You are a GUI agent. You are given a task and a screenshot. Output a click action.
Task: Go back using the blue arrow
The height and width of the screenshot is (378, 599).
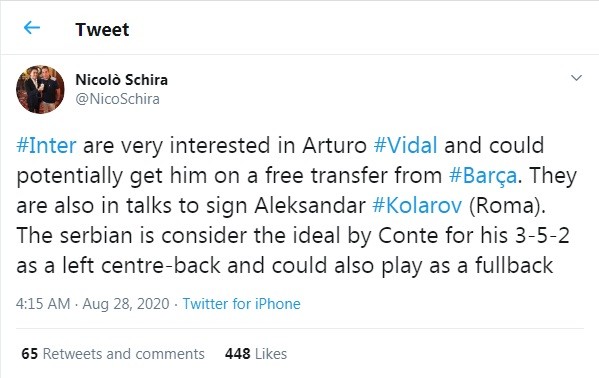pos(32,28)
